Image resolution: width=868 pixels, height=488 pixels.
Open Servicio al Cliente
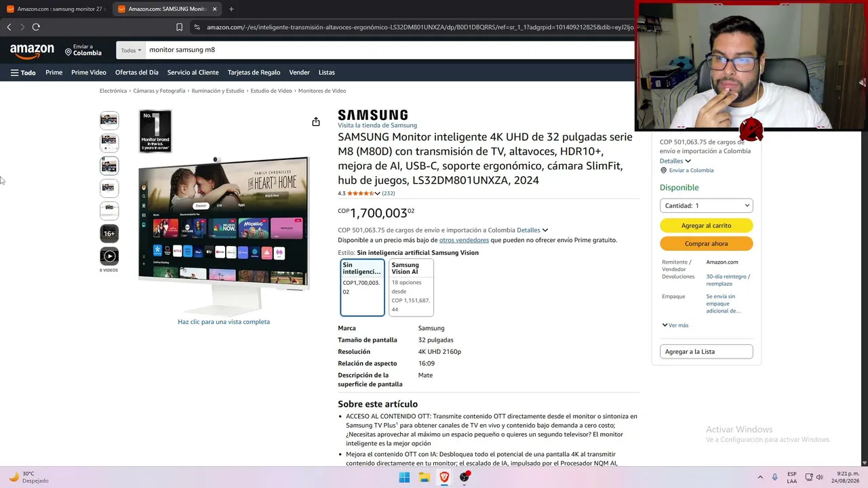(193, 73)
